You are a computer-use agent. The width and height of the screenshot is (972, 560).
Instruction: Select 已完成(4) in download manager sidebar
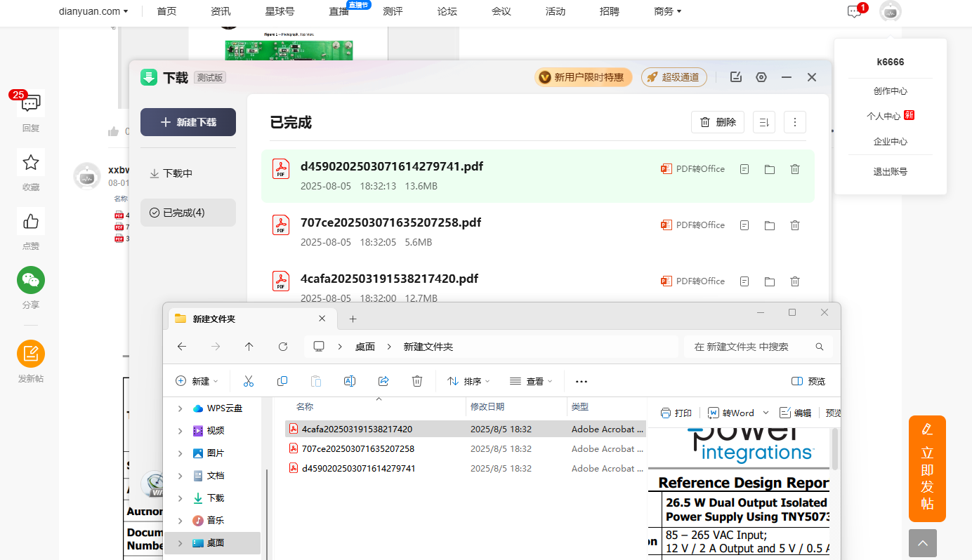188,213
